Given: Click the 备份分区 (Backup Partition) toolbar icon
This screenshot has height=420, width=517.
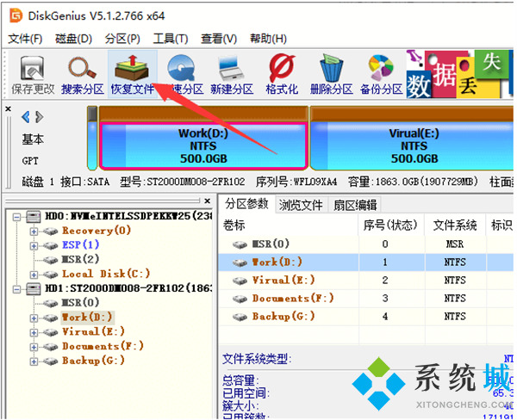Looking at the screenshot, I should (x=381, y=73).
